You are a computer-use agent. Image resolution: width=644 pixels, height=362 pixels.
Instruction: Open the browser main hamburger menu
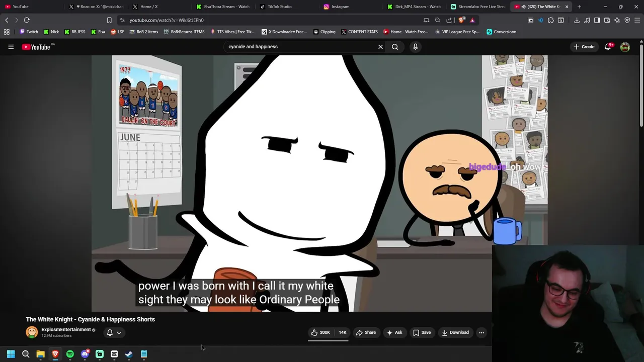[637, 20]
